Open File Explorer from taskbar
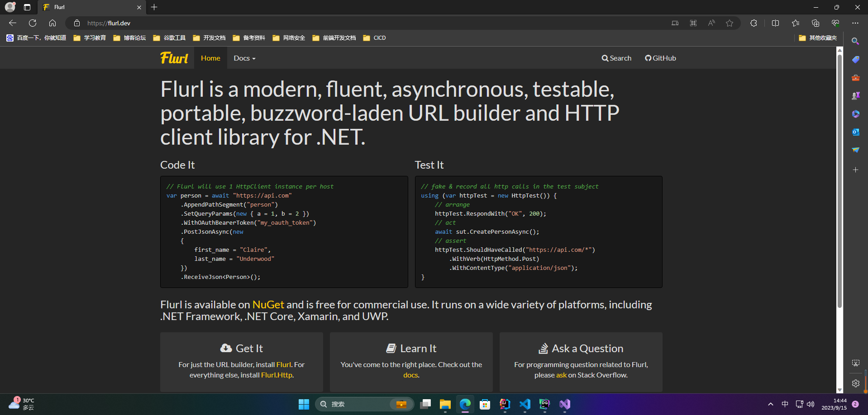The image size is (868, 415). (x=445, y=404)
